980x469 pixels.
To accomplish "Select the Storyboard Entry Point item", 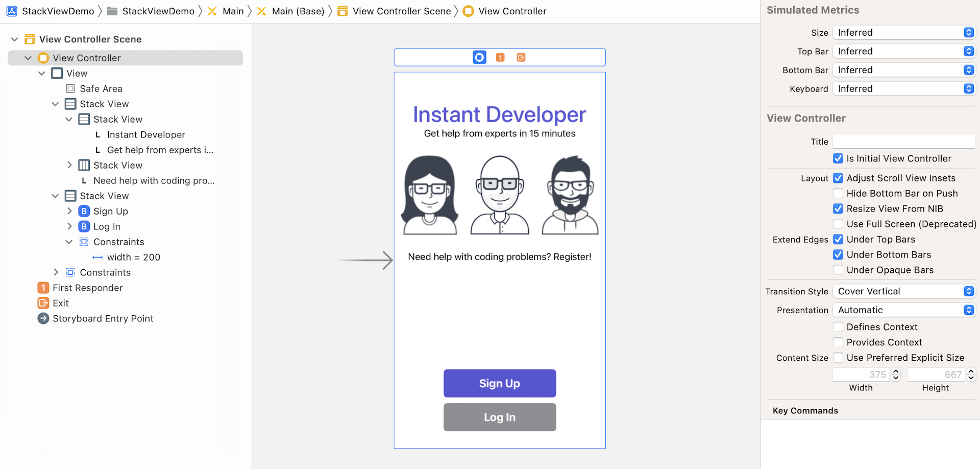I will (x=103, y=318).
